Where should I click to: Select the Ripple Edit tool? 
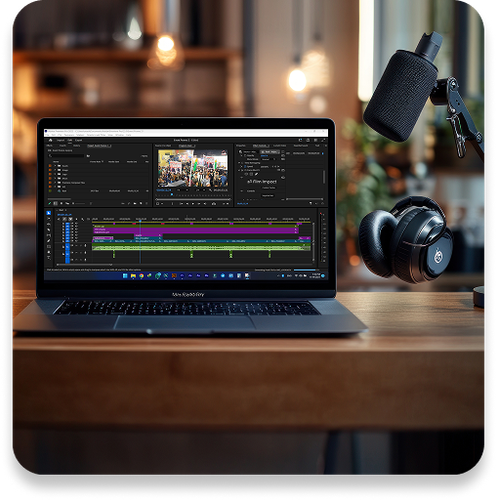coord(49,224)
